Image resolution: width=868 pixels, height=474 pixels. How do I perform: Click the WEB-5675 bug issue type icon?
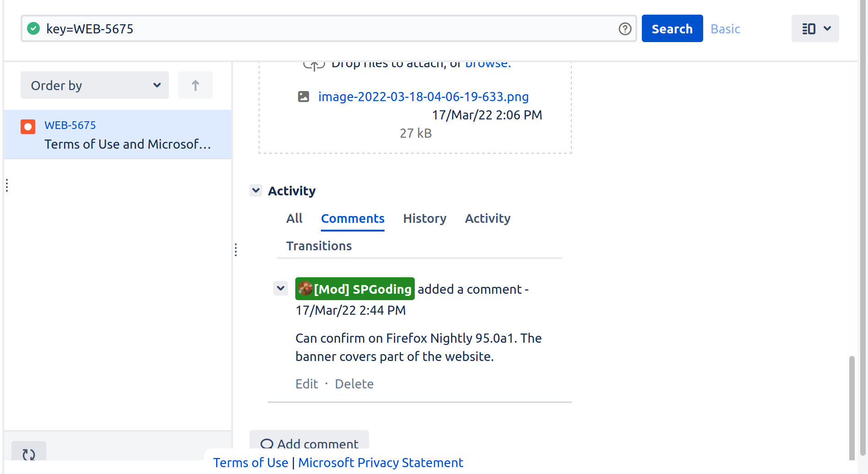coord(28,127)
